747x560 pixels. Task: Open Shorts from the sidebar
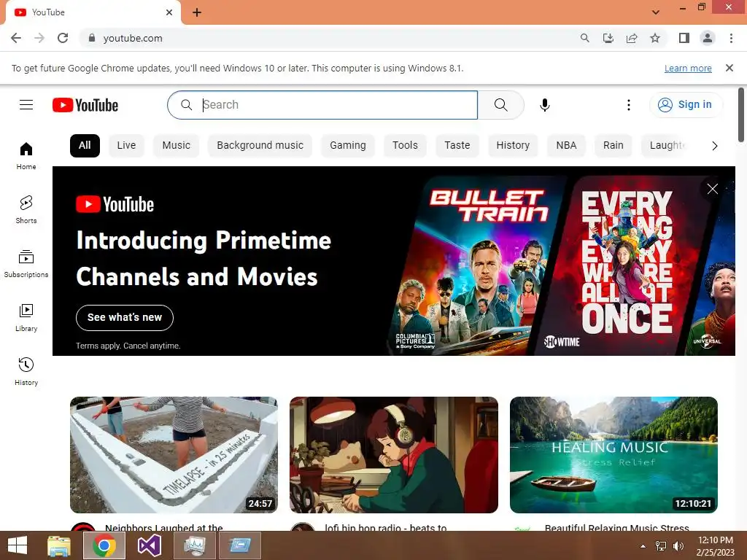click(26, 209)
